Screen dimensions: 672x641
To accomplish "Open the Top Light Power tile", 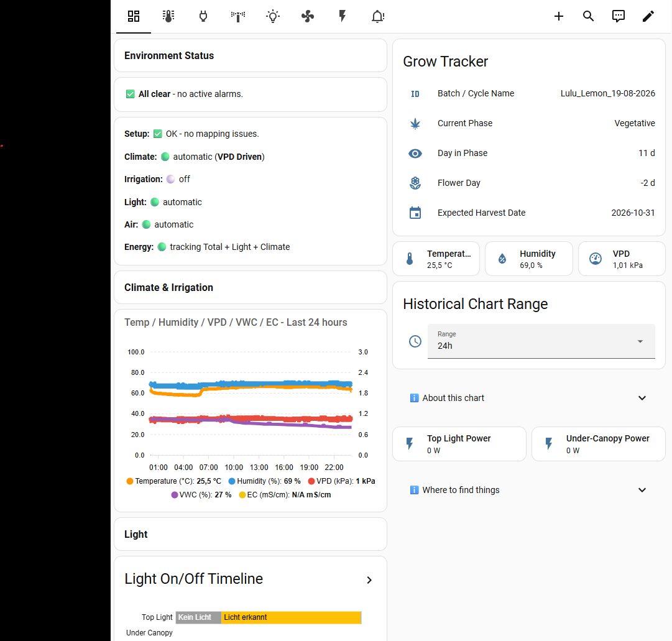I will tap(459, 444).
